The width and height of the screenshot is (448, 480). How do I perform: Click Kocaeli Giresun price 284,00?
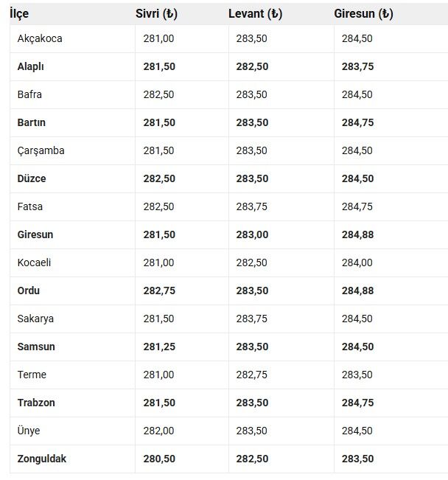pos(357,262)
